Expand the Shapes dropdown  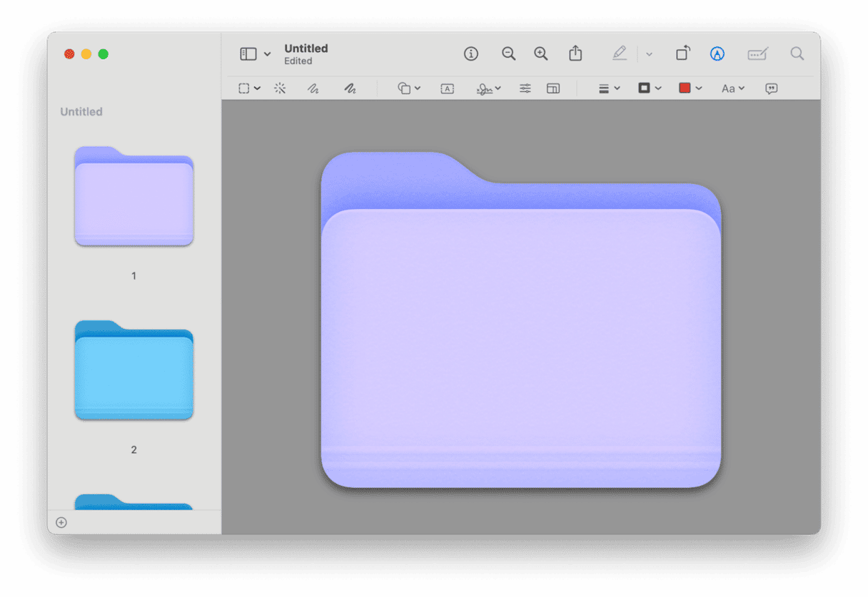coord(409,88)
